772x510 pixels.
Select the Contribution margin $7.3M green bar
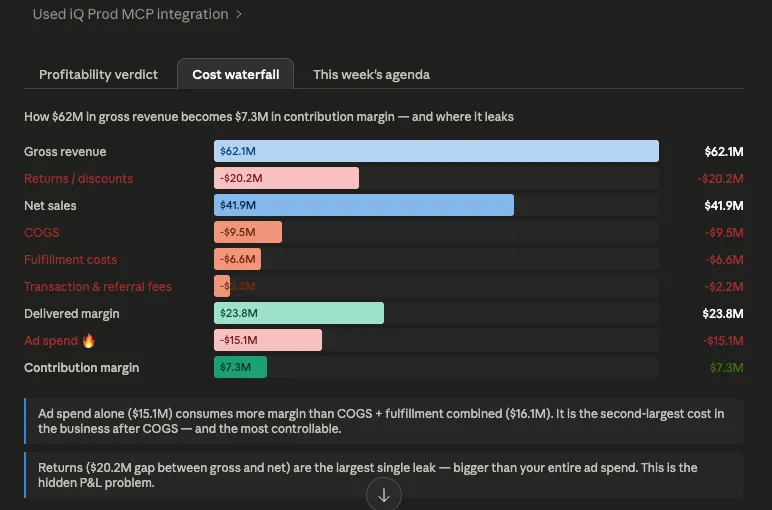(x=240, y=367)
